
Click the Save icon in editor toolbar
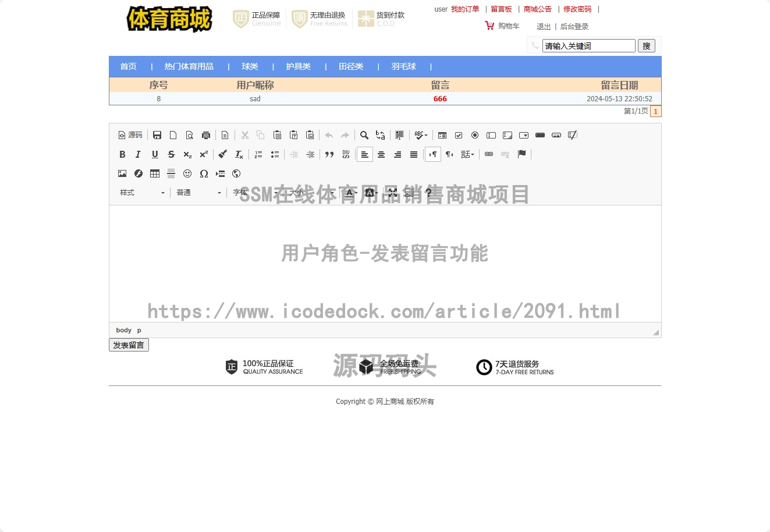click(157, 135)
